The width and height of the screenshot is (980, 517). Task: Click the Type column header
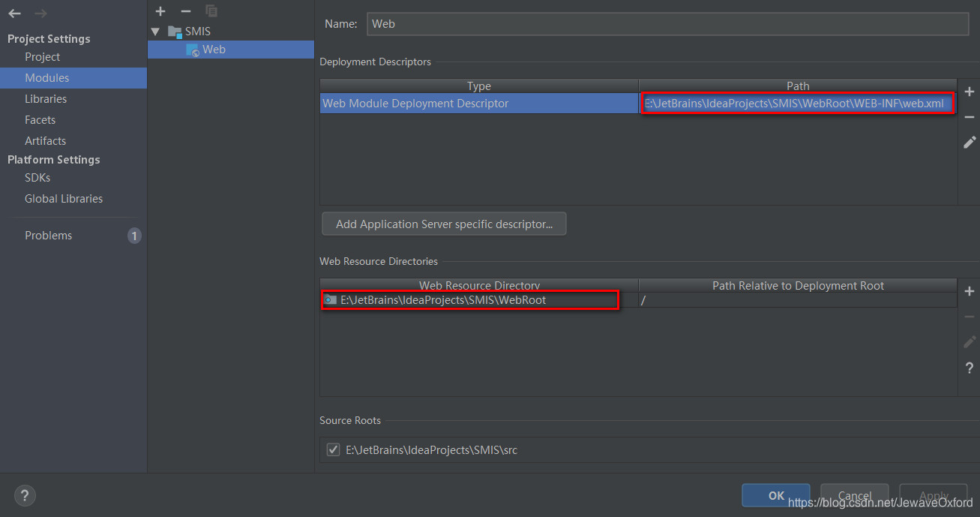(479, 86)
